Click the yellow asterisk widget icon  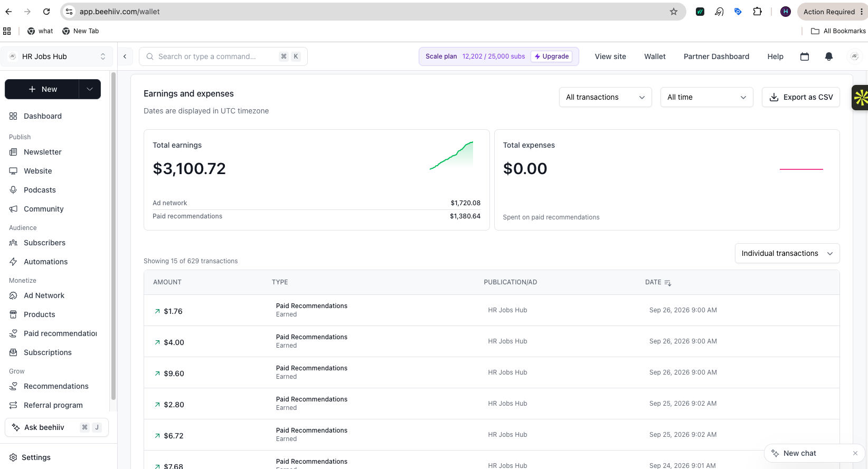(x=861, y=98)
